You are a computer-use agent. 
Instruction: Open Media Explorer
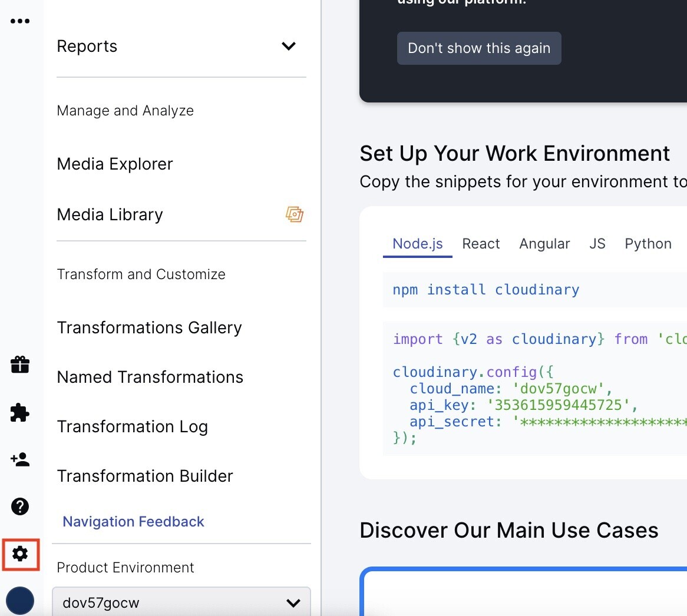115,164
